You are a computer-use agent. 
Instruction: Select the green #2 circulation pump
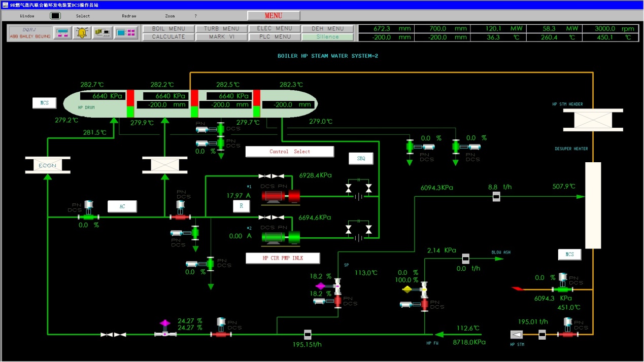point(280,237)
